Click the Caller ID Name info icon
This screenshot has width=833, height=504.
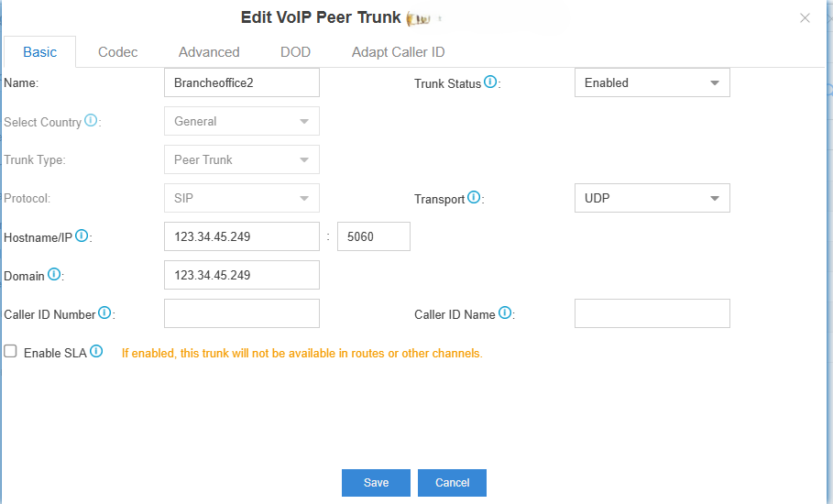point(505,313)
